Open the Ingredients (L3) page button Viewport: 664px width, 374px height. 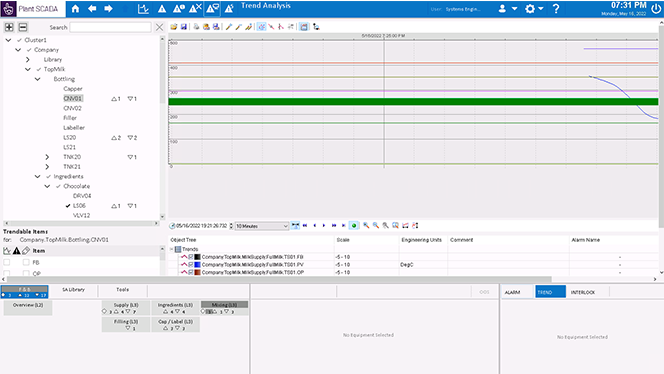coord(175,308)
